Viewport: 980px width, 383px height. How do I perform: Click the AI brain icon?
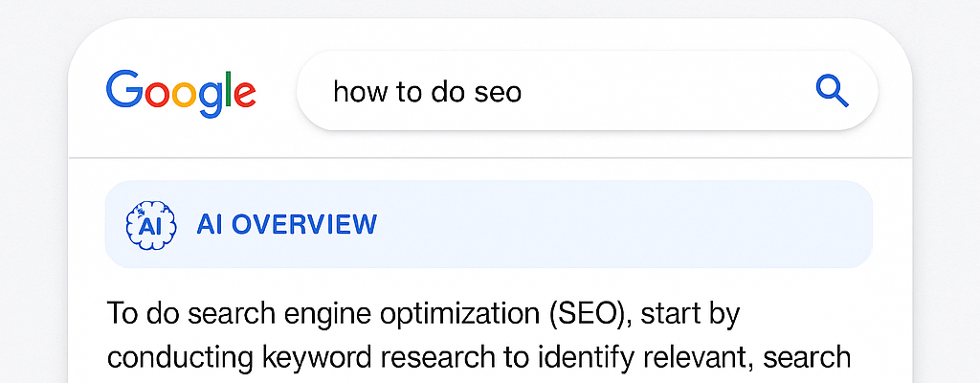pyautogui.click(x=150, y=225)
